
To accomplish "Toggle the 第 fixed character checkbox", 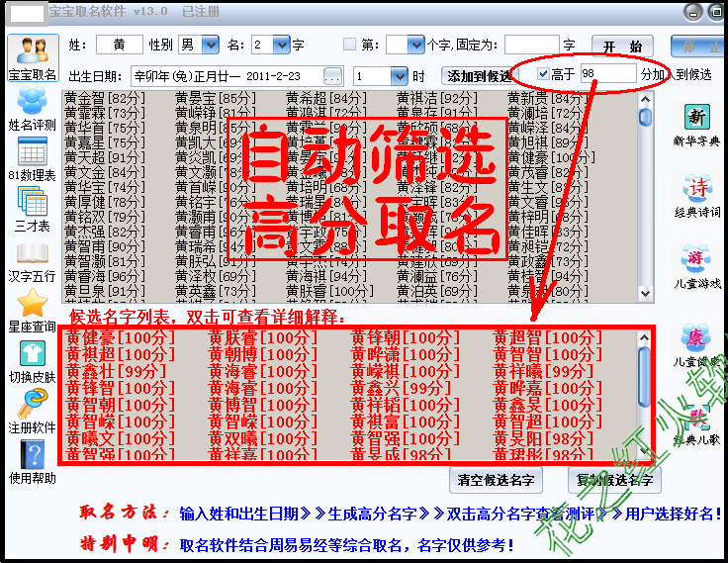I will tap(349, 45).
